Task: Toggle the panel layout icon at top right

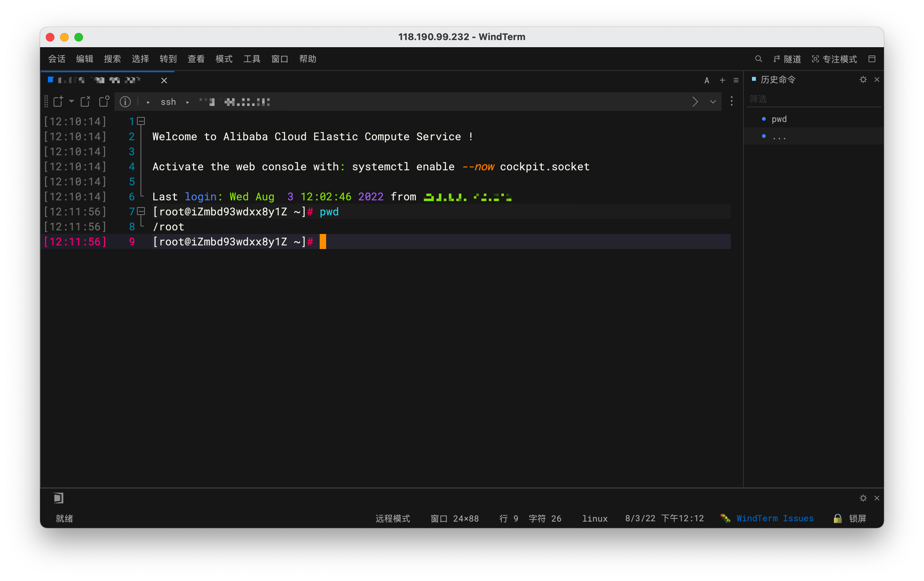Action: coord(872,59)
